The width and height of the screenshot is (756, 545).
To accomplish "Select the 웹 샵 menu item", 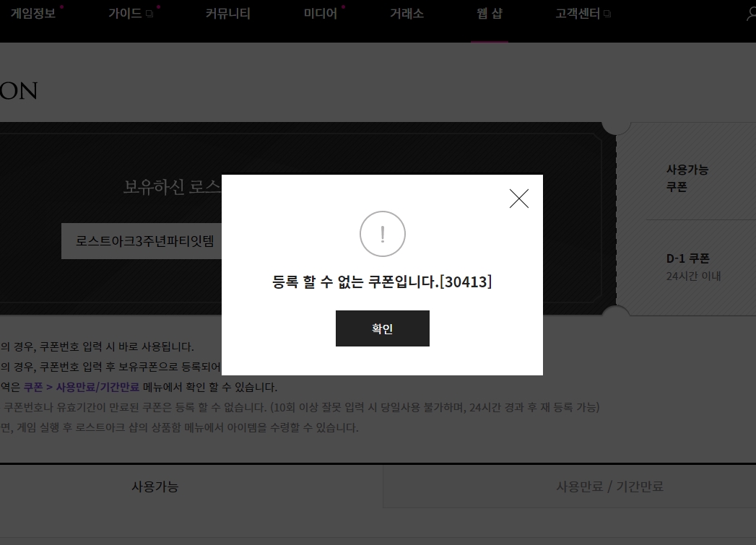I will pos(489,14).
